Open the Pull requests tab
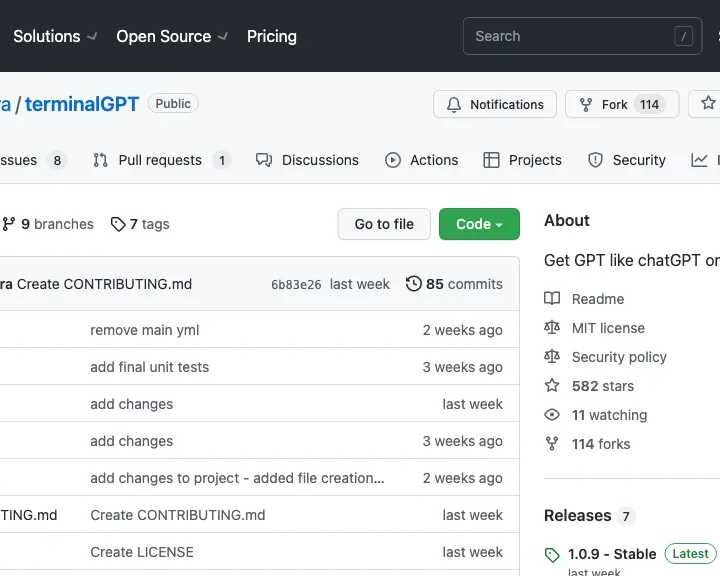Viewport: 720px width, 576px height. pos(160,160)
